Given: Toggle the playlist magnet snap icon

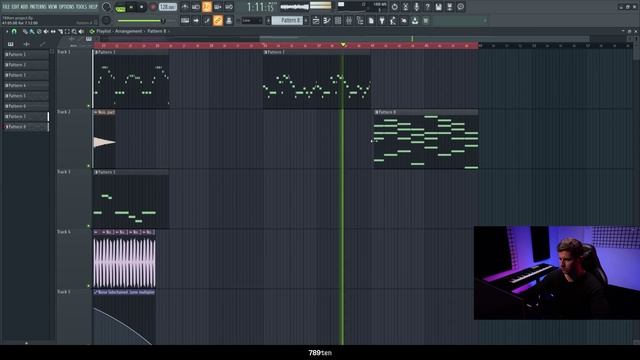Looking at the screenshot, I should tap(14, 31).
